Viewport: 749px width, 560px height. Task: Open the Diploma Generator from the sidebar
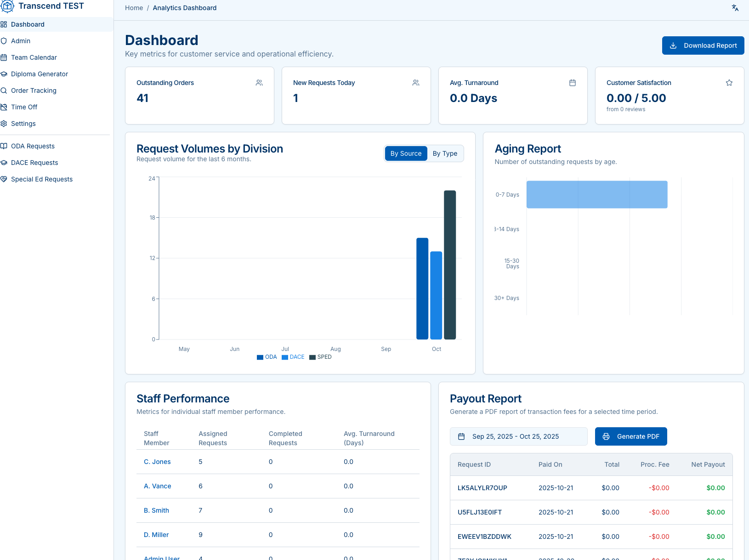[40, 74]
